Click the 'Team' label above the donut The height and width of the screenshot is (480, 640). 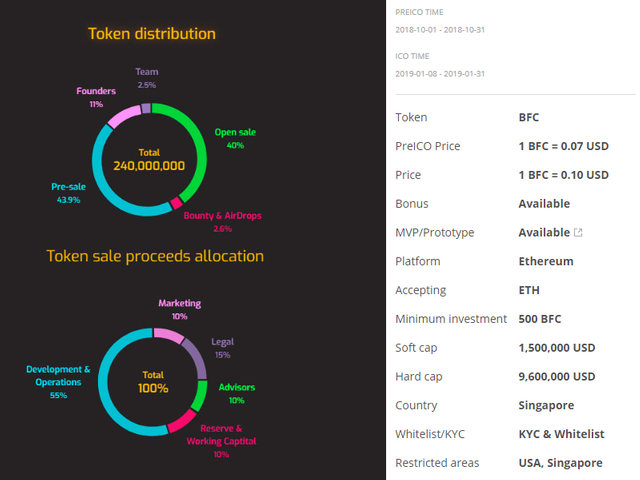click(147, 72)
